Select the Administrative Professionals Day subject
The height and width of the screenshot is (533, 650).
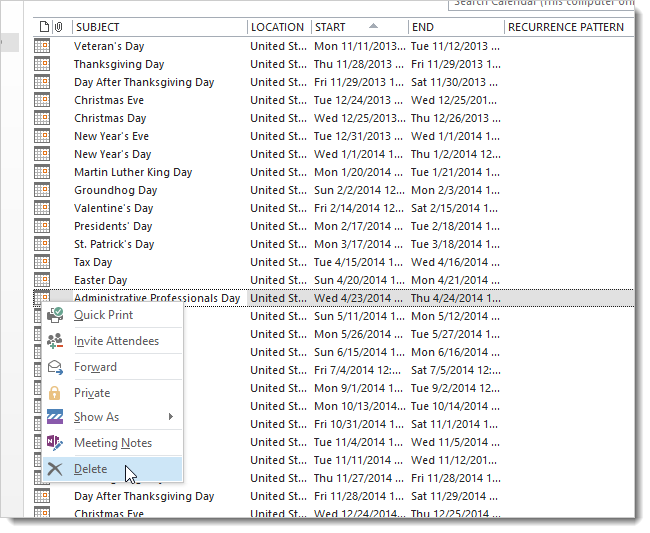(x=157, y=298)
